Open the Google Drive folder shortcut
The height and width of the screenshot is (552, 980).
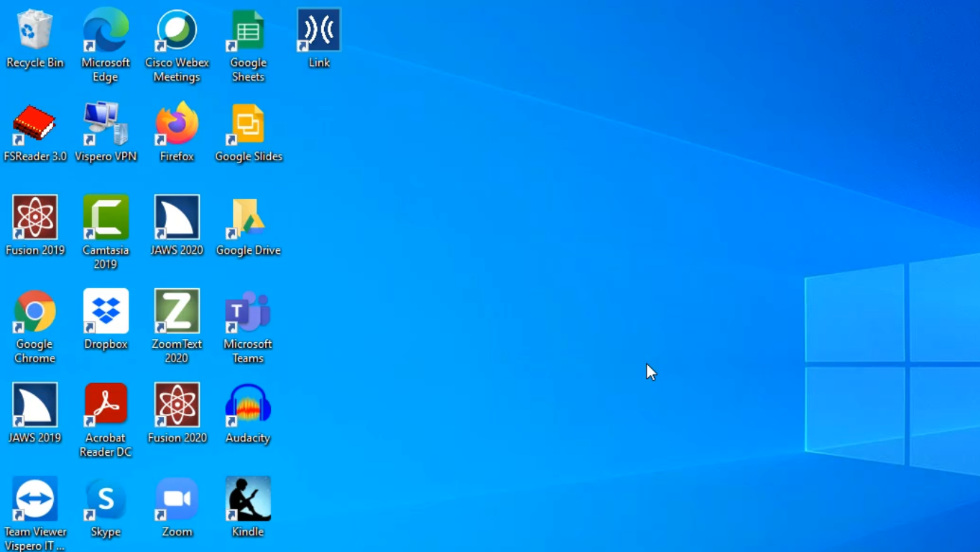[x=248, y=217]
